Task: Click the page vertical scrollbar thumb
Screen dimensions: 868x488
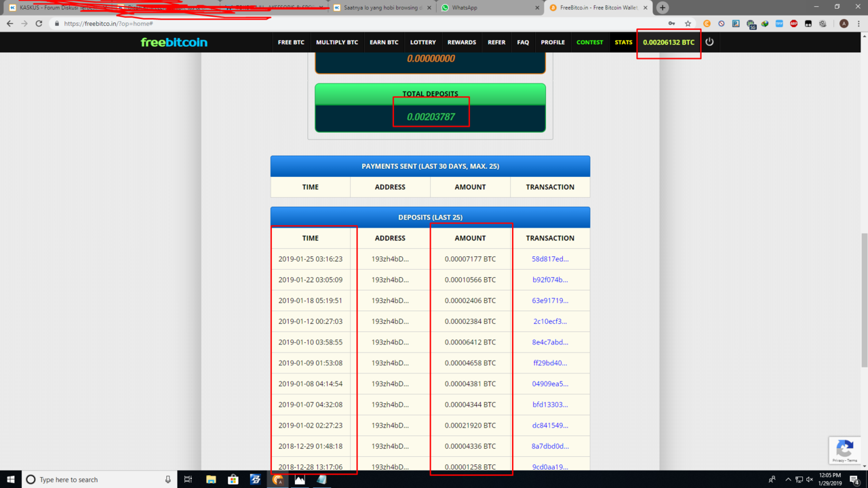Action: [864, 300]
